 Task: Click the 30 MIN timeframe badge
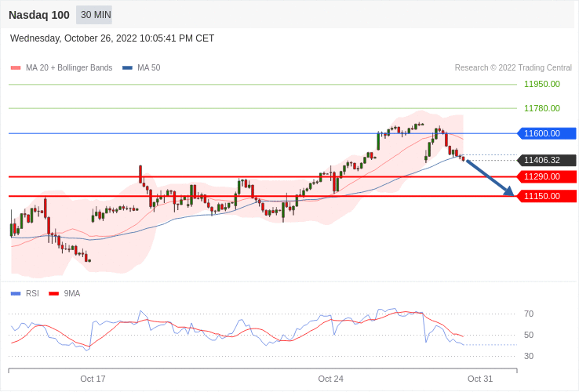click(x=94, y=15)
